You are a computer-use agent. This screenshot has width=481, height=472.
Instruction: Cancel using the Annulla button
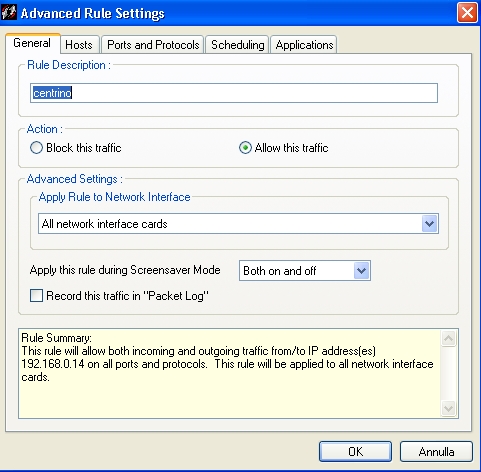click(x=436, y=452)
